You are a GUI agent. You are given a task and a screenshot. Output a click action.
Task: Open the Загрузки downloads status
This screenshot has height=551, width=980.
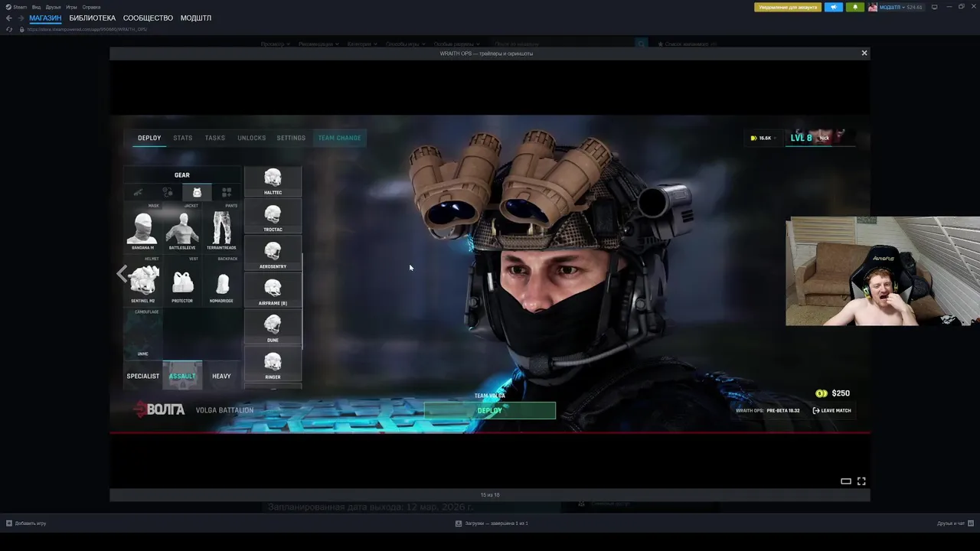(x=492, y=523)
